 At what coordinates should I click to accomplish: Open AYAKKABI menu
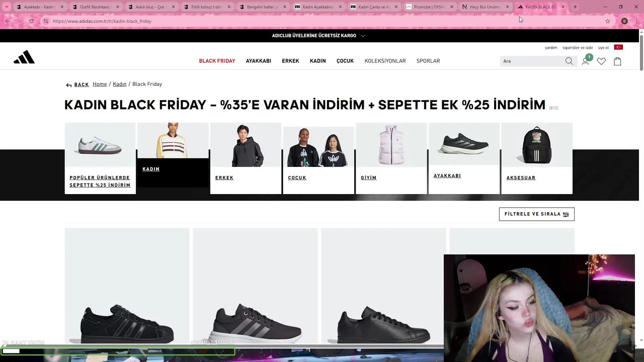259,61
